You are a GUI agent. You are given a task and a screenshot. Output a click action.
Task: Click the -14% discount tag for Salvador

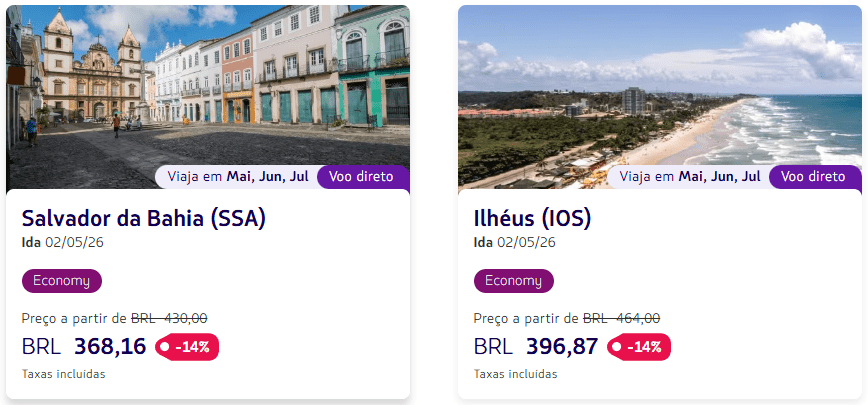coord(187,347)
